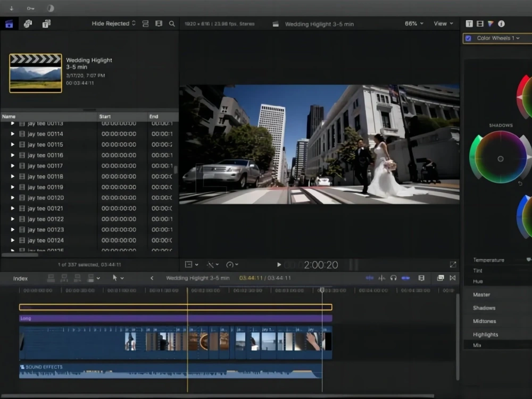Toggle solo headphones icon

coord(393,278)
